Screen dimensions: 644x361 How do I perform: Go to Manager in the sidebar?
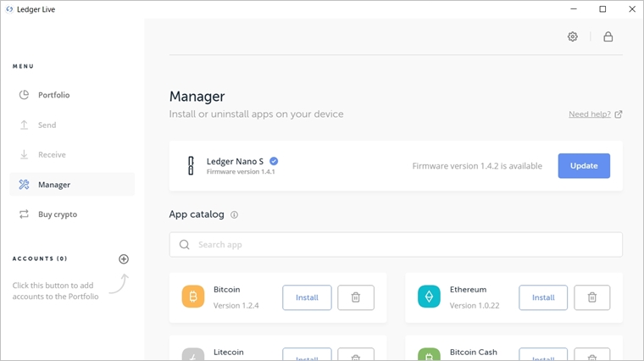pos(72,185)
